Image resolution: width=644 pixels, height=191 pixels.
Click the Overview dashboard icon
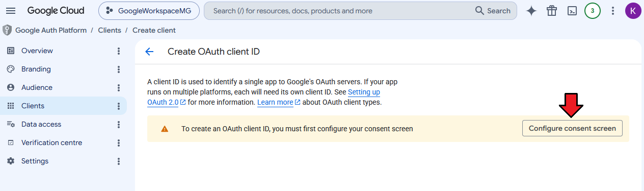tap(10, 51)
